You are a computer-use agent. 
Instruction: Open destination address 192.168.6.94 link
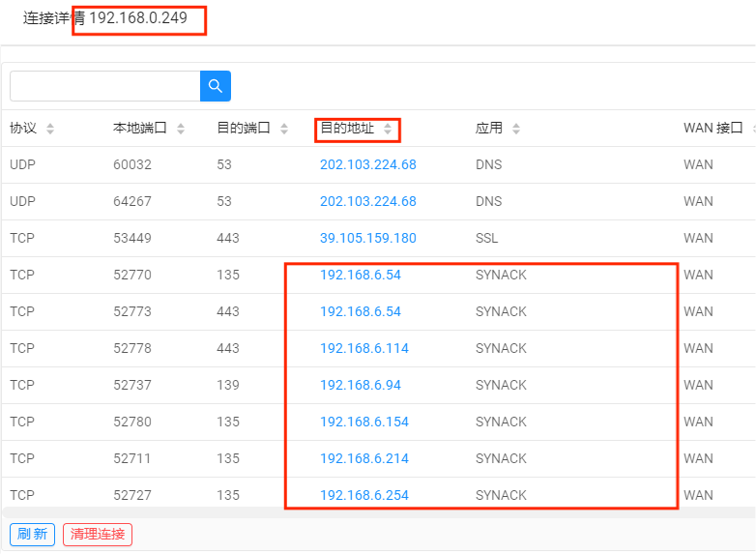tap(360, 385)
